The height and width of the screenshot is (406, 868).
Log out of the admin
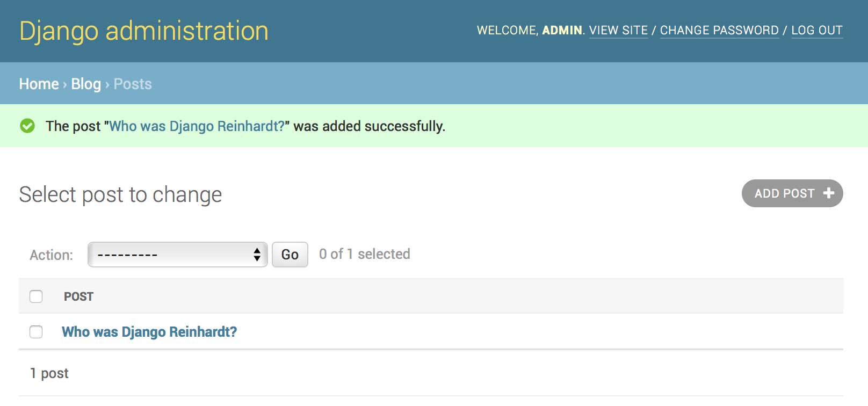(x=816, y=30)
